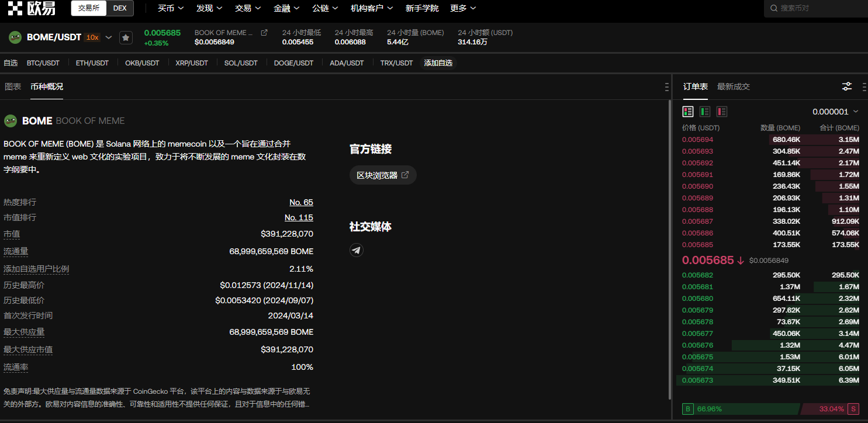Open the 0.000001 price precision dropdown
Screen dimensions: 868x423
[x=835, y=112]
